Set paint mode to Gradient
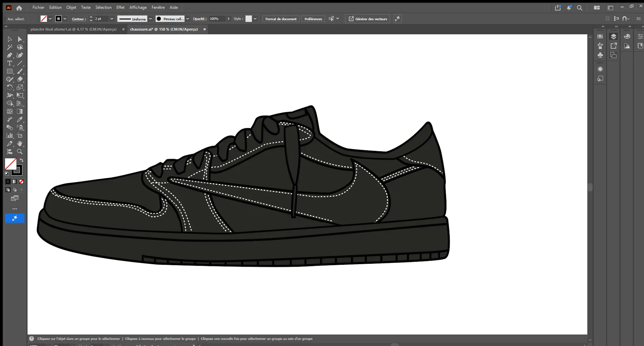The width and height of the screenshot is (644, 346). pyautogui.click(x=15, y=182)
